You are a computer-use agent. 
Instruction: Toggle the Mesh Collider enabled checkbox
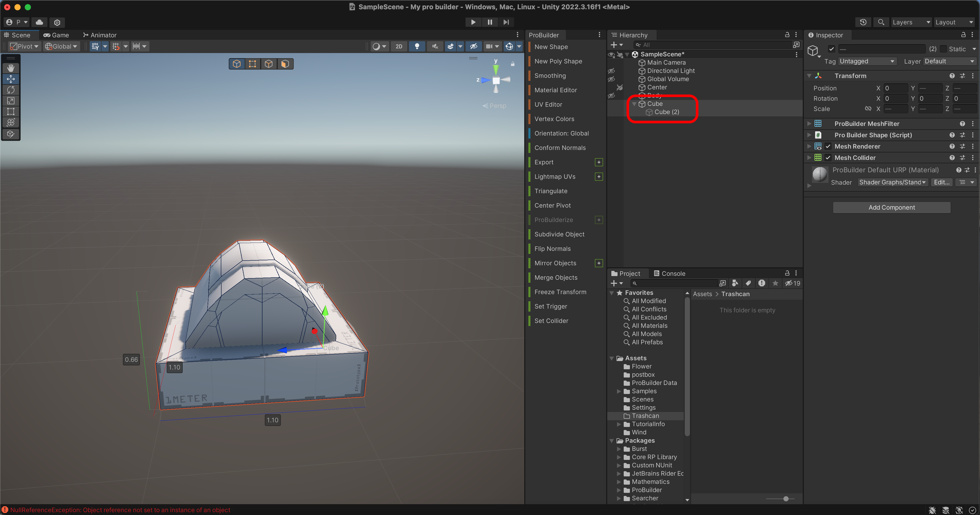tap(828, 158)
